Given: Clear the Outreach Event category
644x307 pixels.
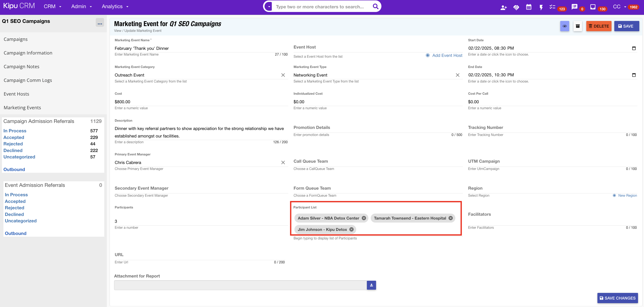Looking at the screenshot, I should click(283, 75).
